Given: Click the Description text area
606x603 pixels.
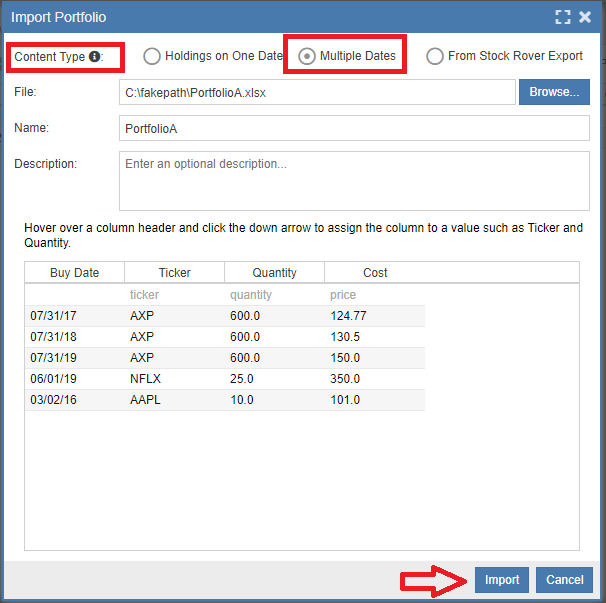Looking at the screenshot, I should (x=354, y=180).
